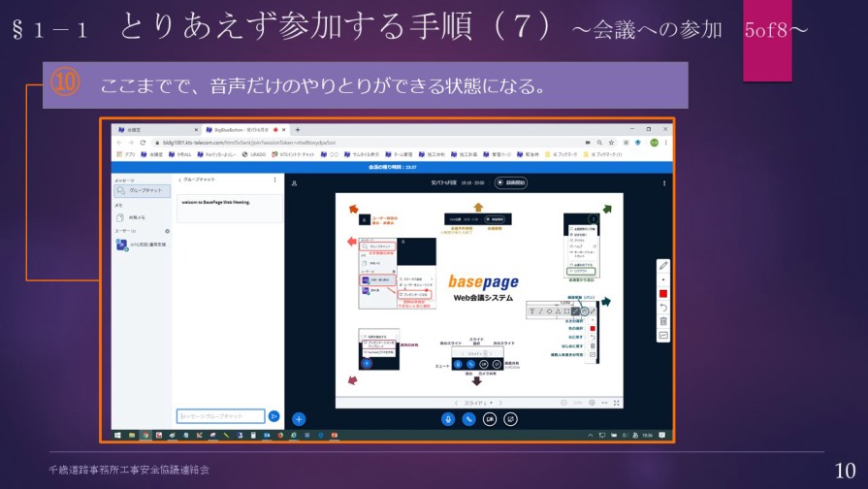Screen dimensions: 868x489
Task: Toggle multi-user whiteboard mode icon
Action: [663, 336]
